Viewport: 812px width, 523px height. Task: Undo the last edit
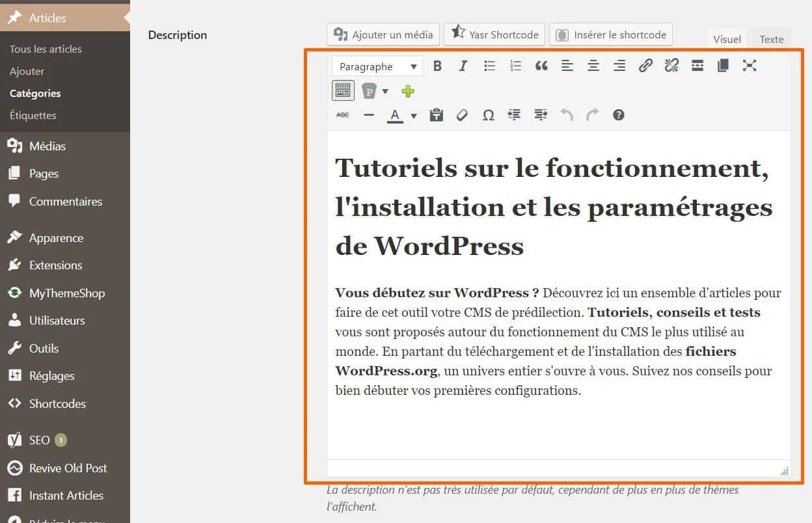pos(567,115)
